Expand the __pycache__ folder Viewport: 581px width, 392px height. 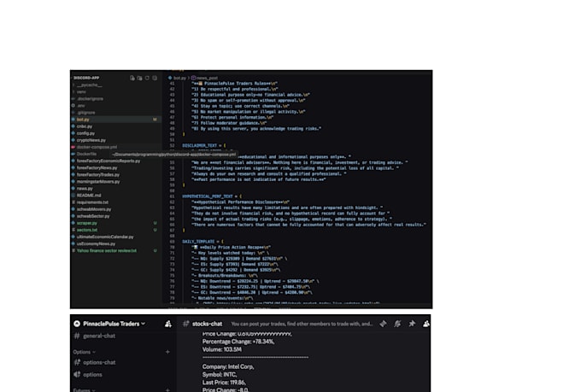click(x=90, y=85)
